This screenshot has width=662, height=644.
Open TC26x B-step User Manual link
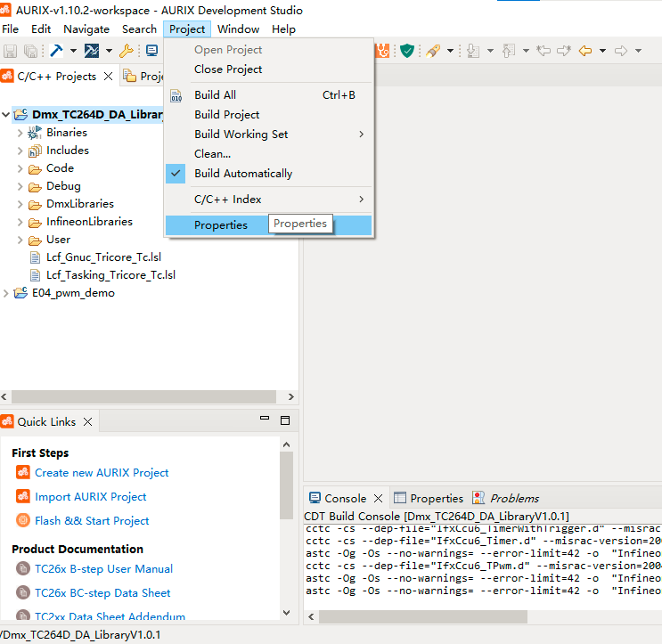click(104, 569)
